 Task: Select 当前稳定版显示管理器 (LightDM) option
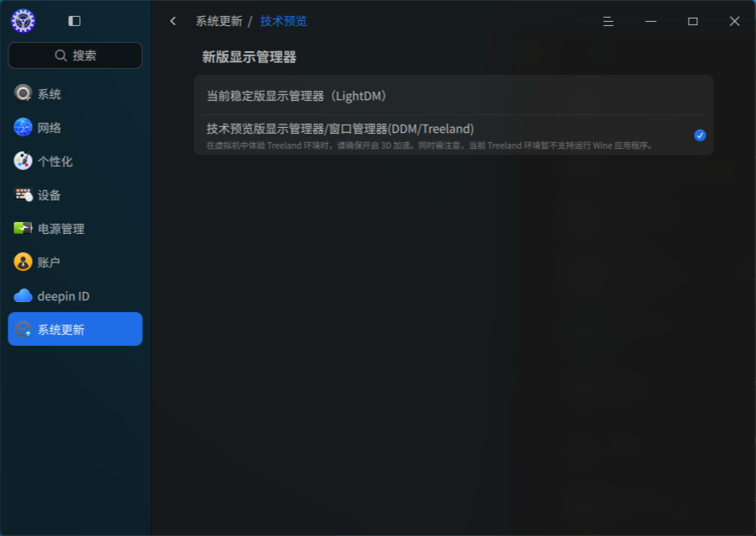tap(453, 96)
